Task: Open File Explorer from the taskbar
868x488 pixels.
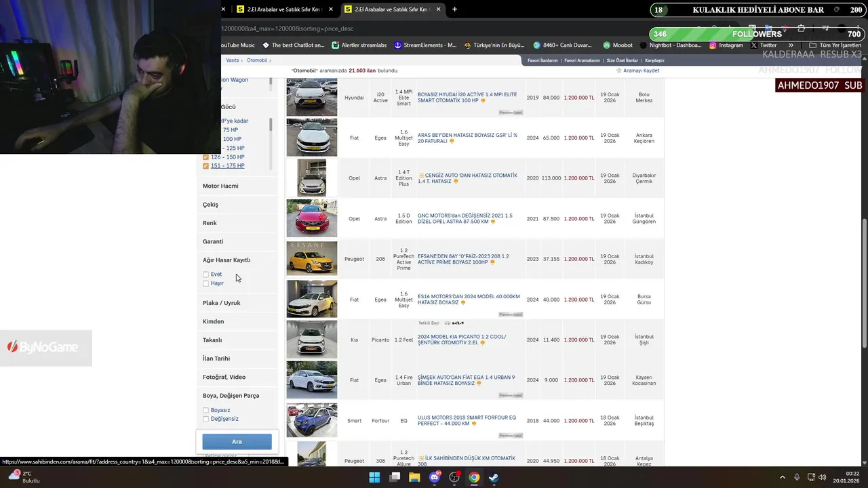Action: pyautogui.click(x=414, y=477)
